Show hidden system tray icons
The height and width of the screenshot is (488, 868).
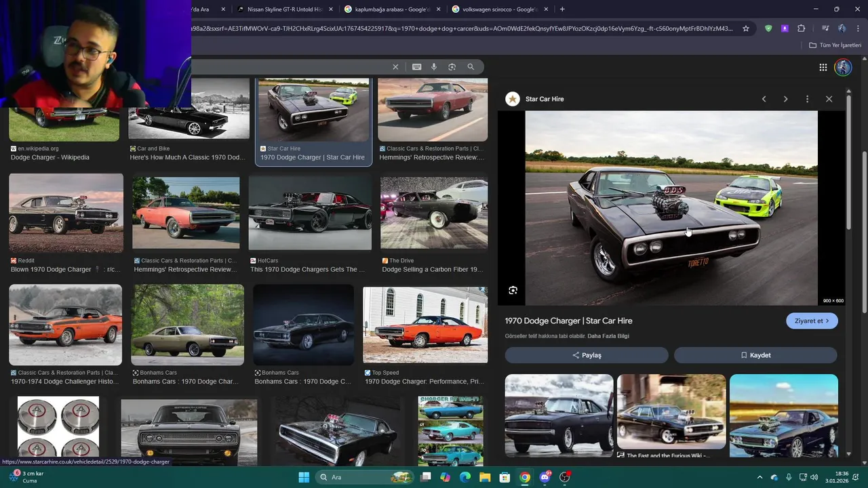[x=759, y=477]
